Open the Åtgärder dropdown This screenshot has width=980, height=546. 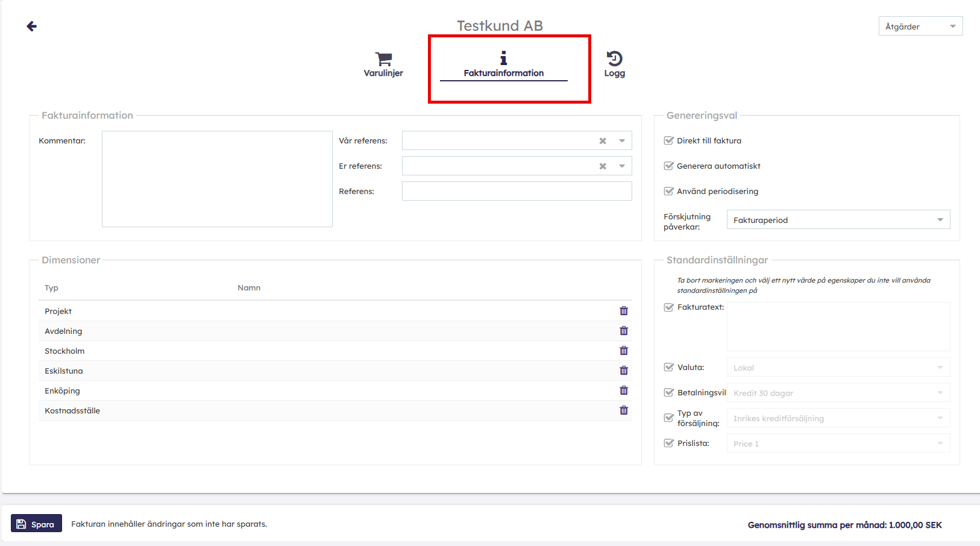click(x=920, y=27)
